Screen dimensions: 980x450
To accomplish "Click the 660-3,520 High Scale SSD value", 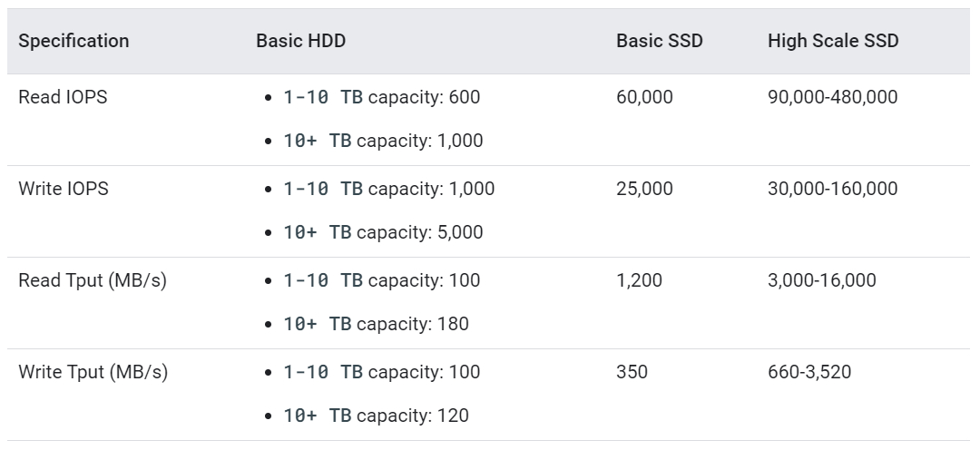I will tap(808, 372).
